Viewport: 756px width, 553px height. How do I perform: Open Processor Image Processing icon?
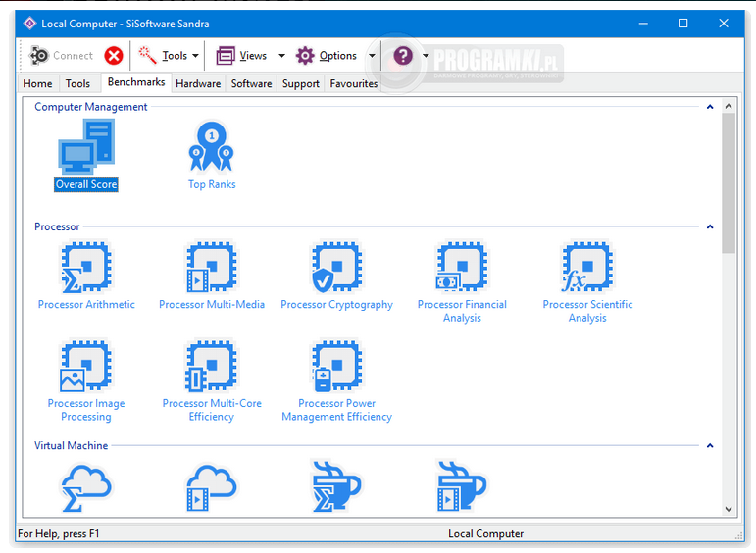86,367
